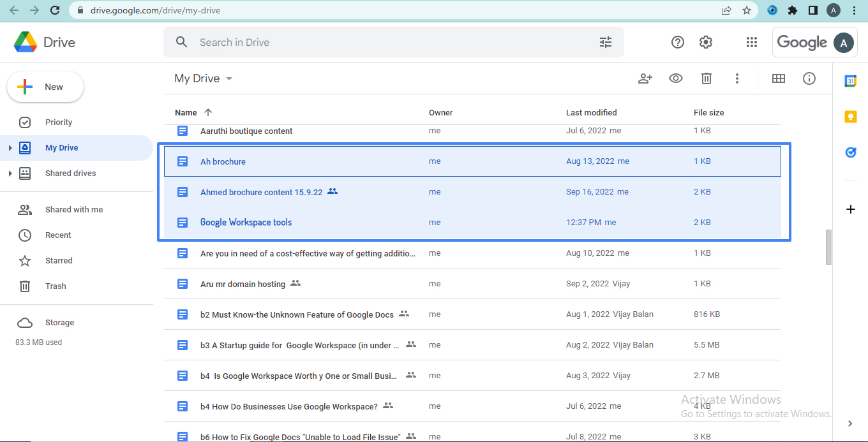Click the Google Drive logo

[26, 42]
